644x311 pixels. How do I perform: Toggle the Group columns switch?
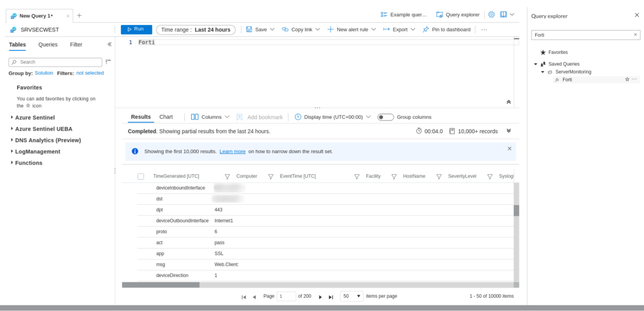point(386,117)
